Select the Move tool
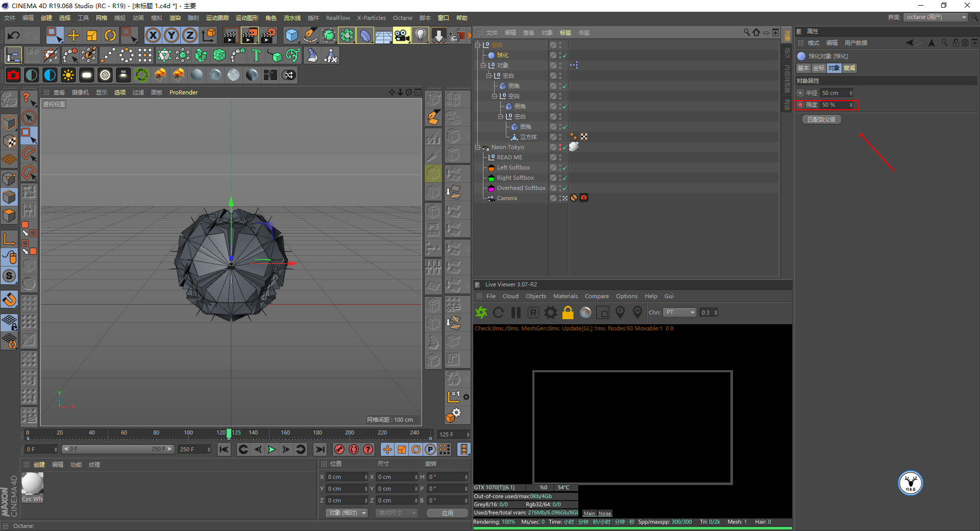 [x=73, y=35]
